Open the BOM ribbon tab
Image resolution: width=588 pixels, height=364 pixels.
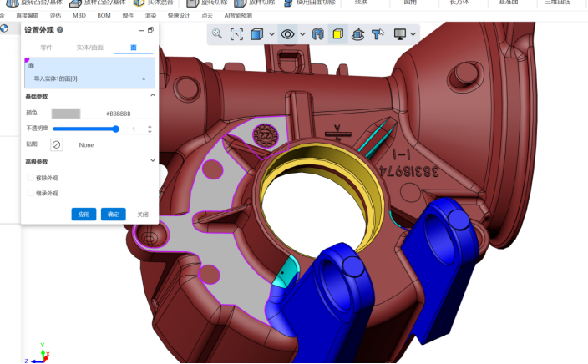click(x=104, y=15)
